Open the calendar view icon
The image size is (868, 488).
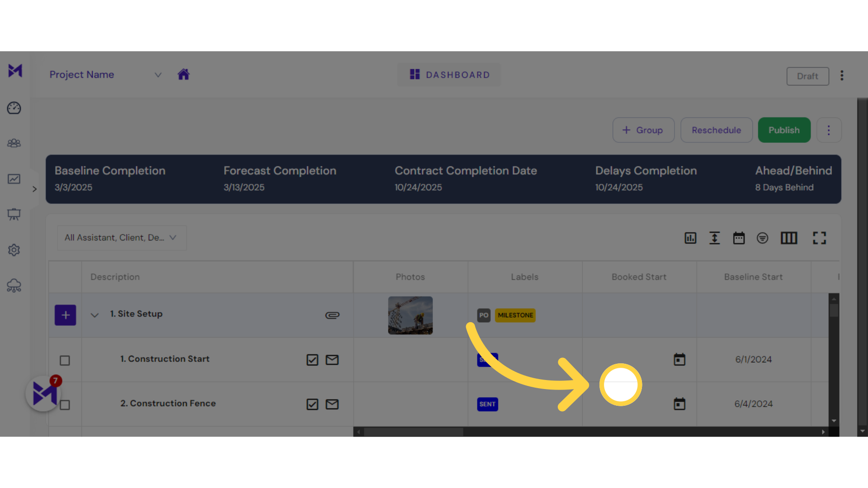739,238
